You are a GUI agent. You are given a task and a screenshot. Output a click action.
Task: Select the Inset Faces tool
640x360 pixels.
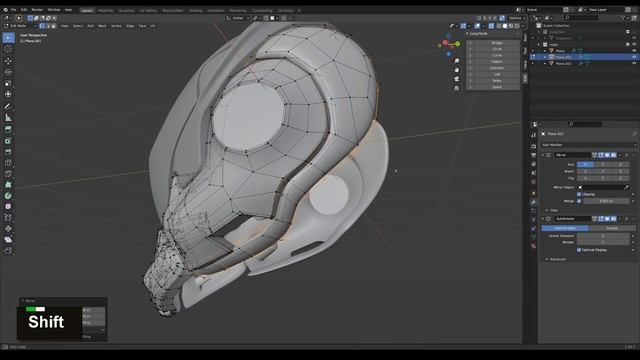pos(8,141)
